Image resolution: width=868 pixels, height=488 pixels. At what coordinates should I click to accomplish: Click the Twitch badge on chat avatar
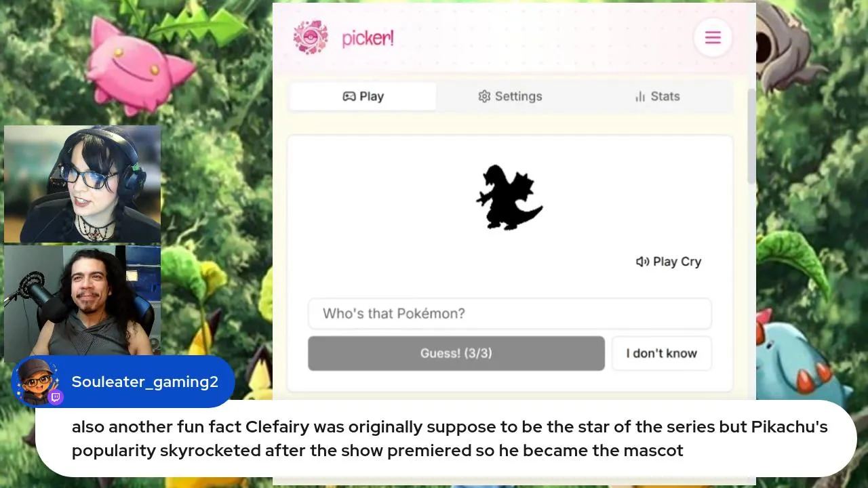(x=56, y=398)
